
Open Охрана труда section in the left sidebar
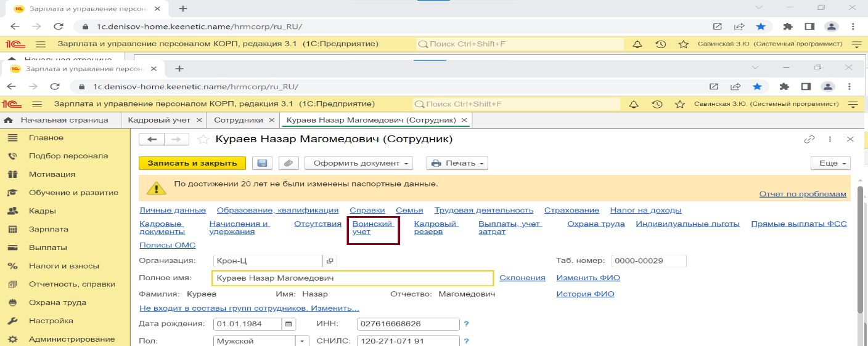pos(57,302)
